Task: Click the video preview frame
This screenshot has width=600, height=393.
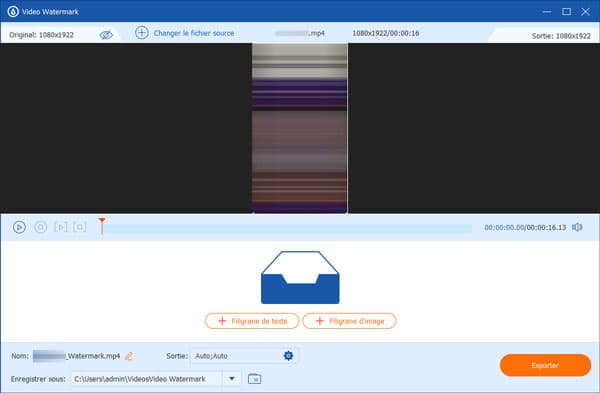Action: 300,128
